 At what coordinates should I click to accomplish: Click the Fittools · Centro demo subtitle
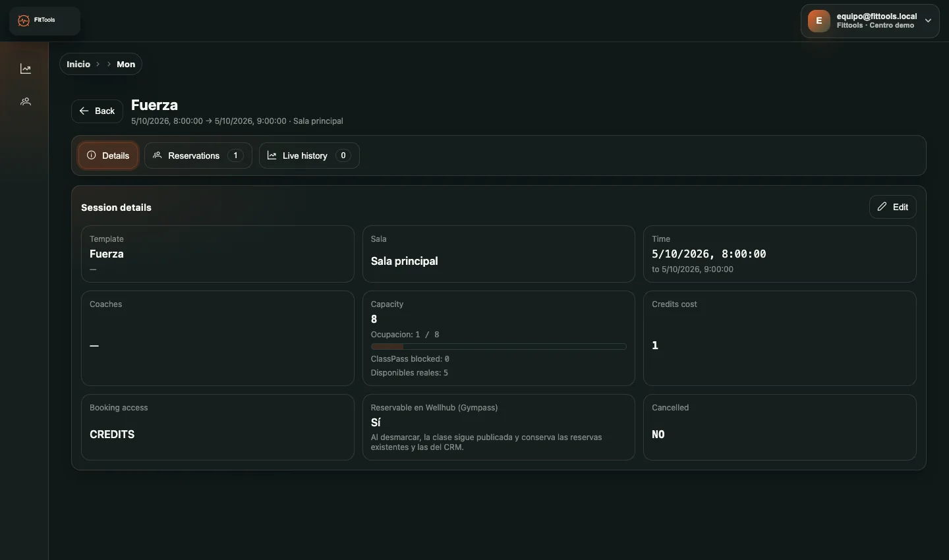click(875, 25)
